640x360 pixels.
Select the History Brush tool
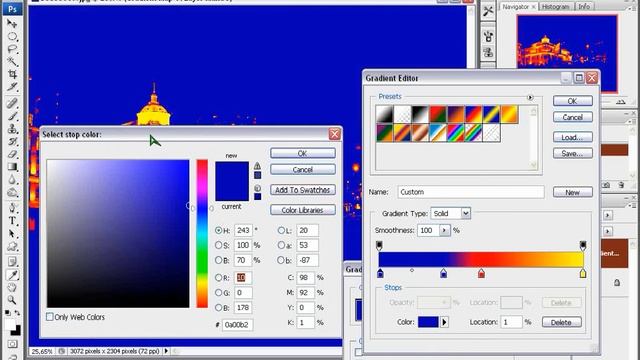pos(12,141)
